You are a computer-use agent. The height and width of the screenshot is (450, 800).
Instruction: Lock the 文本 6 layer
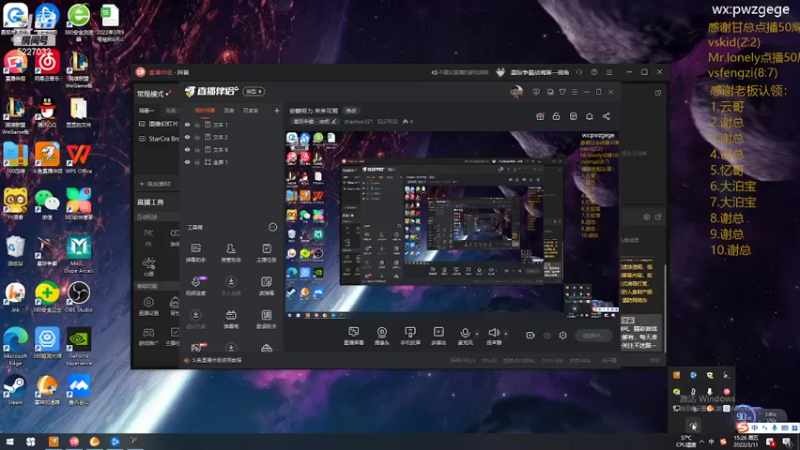coord(197,149)
